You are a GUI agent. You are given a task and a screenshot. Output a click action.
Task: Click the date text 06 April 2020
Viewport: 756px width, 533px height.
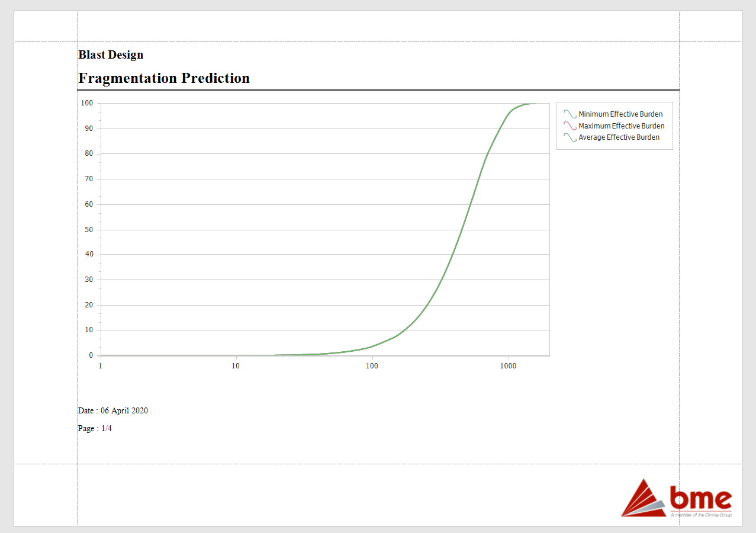click(124, 411)
